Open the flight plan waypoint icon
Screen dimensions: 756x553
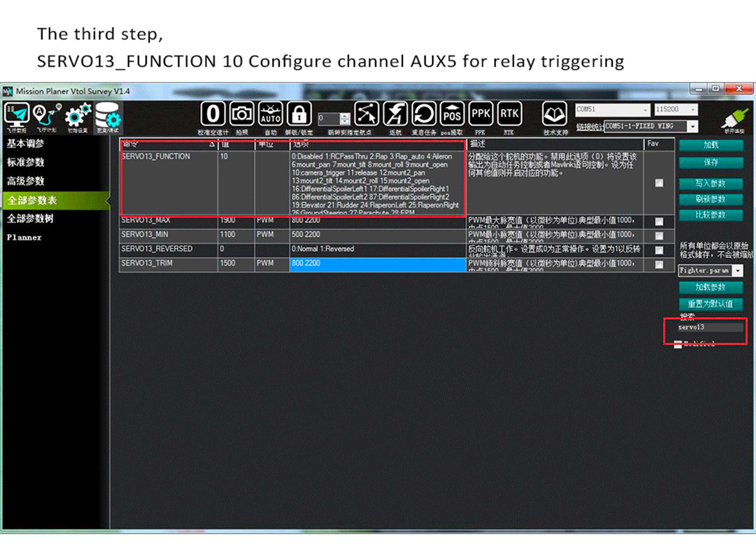click(x=47, y=116)
